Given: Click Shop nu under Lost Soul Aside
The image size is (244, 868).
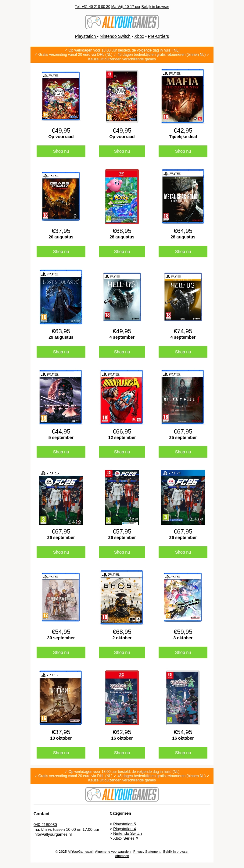Looking at the screenshot, I should (x=61, y=352).
